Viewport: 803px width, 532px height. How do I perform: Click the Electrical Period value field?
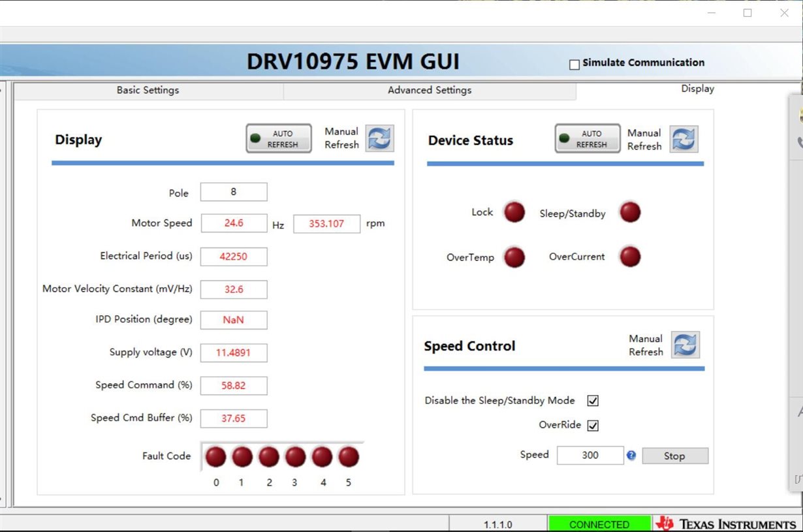pos(234,257)
